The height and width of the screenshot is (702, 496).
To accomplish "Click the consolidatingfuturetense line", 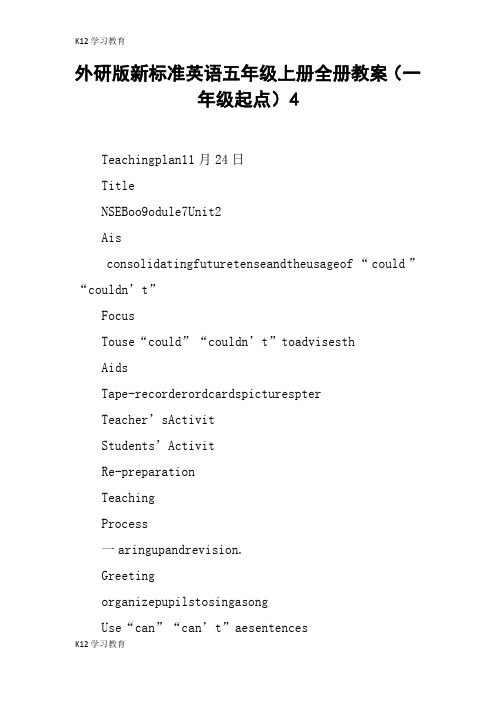I will pos(261,264).
